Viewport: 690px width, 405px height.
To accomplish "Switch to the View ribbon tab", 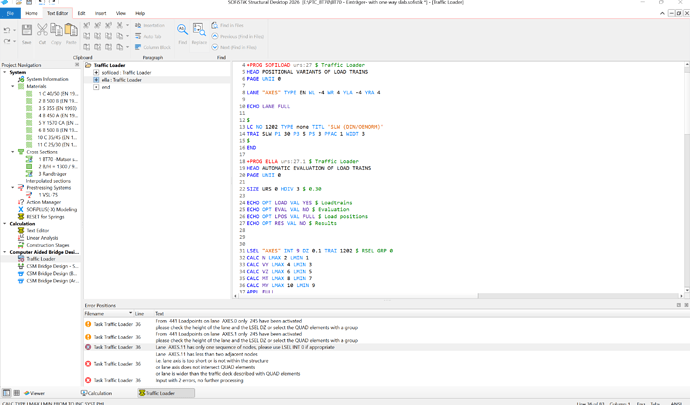I will pyautogui.click(x=121, y=13).
